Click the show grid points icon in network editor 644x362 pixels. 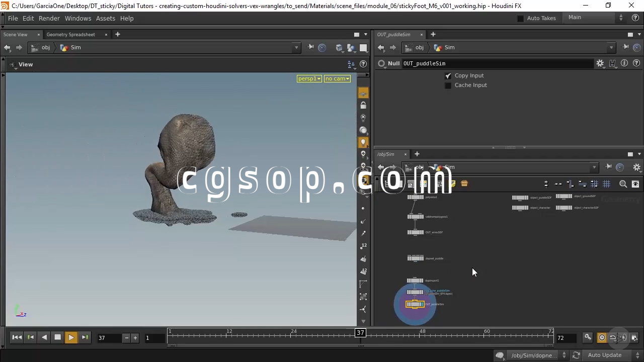click(x=607, y=184)
